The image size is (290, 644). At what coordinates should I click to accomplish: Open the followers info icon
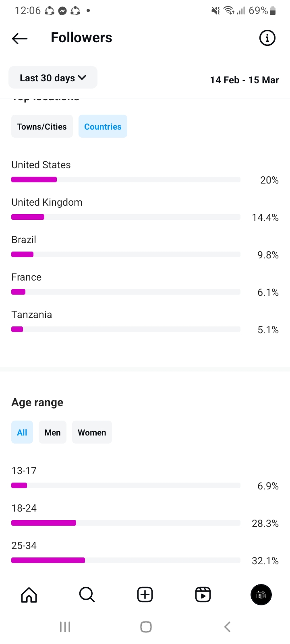click(267, 38)
